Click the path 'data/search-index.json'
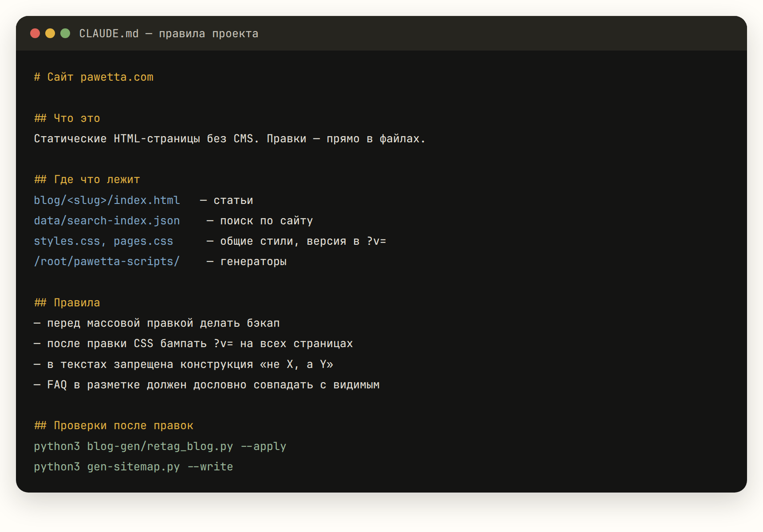Viewport: 763px width, 532px height. (x=107, y=221)
